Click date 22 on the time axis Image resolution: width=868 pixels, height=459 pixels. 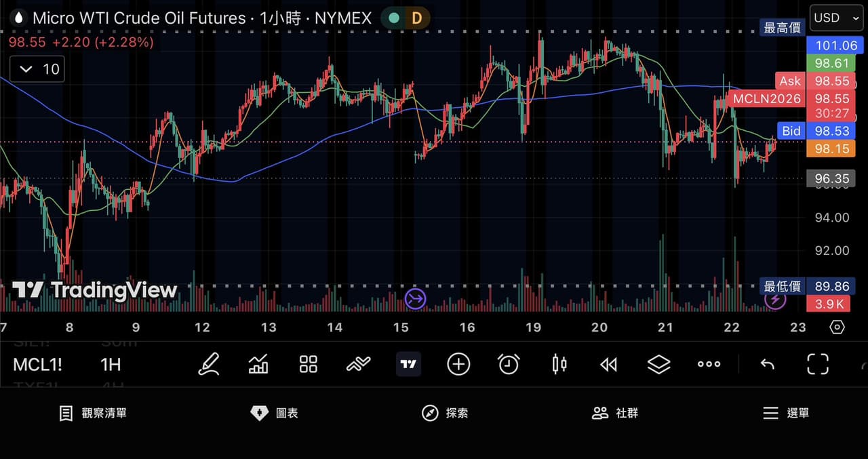[732, 327]
